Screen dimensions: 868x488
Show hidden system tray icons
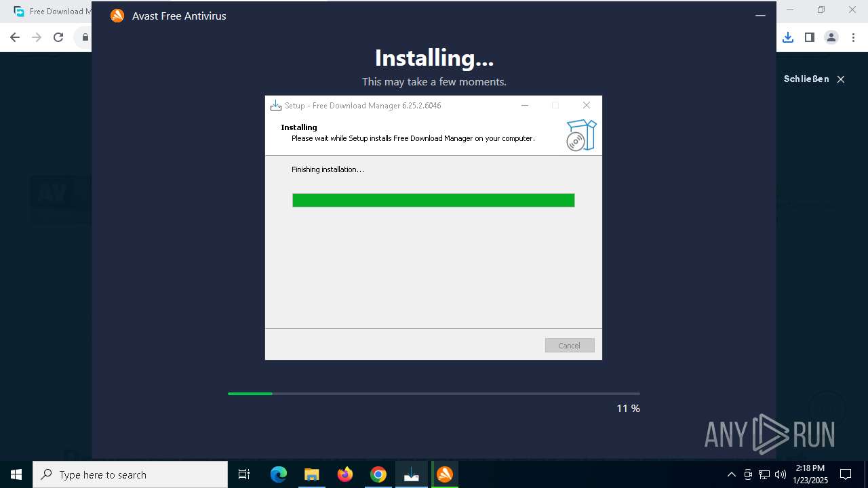click(x=731, y=474)
